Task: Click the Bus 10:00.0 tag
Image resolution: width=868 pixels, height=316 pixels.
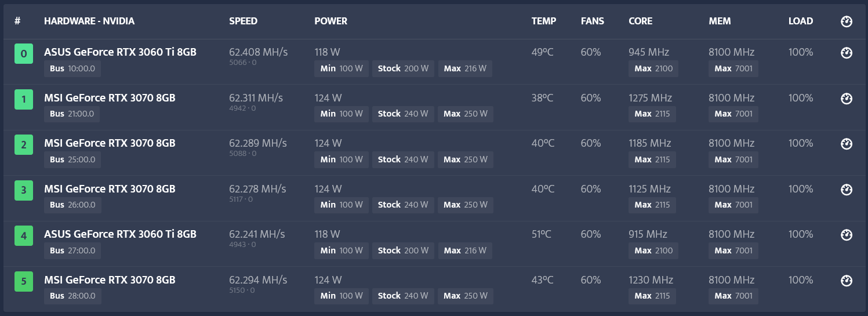Action: (72, 68)
